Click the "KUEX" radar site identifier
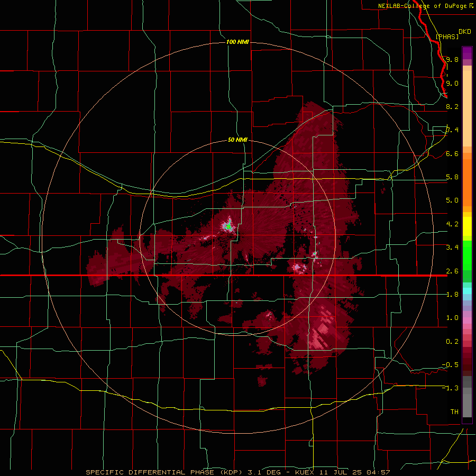The height and width of the screenshot is (476, 476). coord(305,472)
